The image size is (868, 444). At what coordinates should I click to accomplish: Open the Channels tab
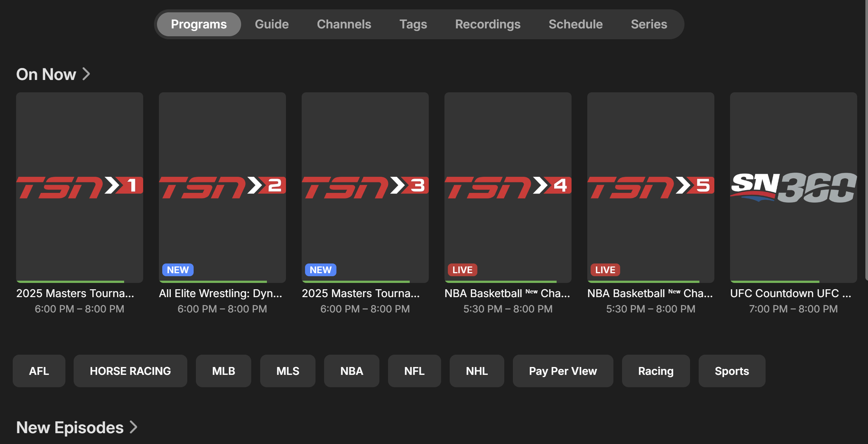tap(344, 24)
